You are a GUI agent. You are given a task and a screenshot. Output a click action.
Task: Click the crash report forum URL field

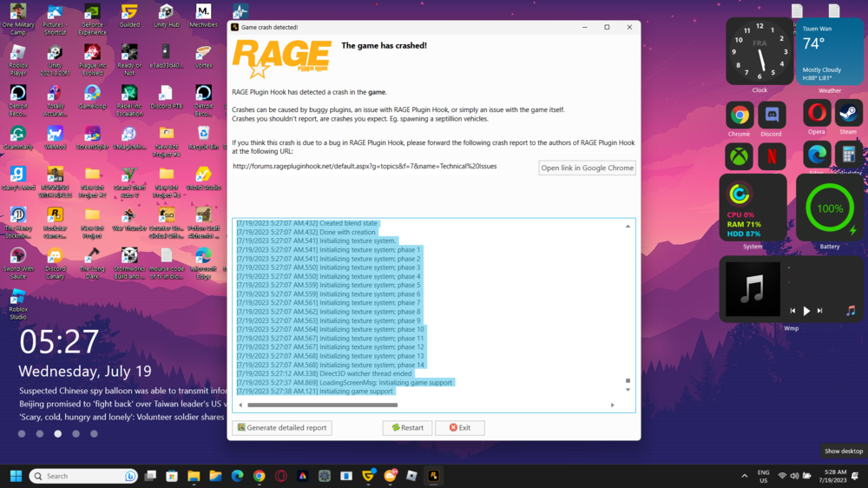coord(365,166)
